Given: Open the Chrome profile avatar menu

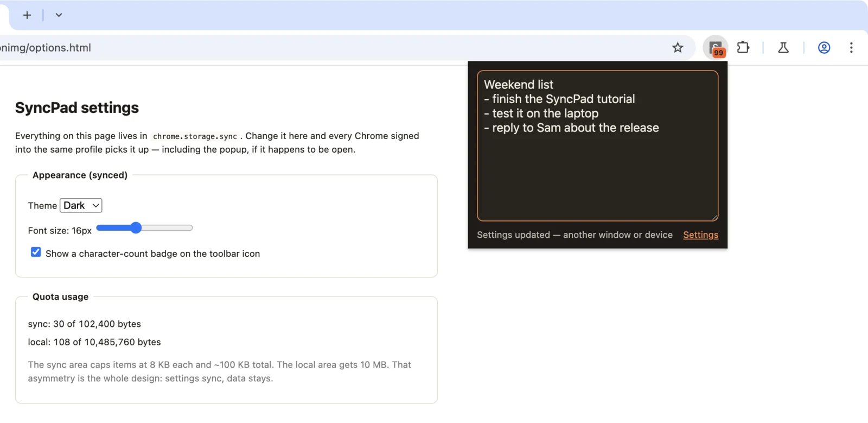Looking at the screenshot, I should [824, 48].
